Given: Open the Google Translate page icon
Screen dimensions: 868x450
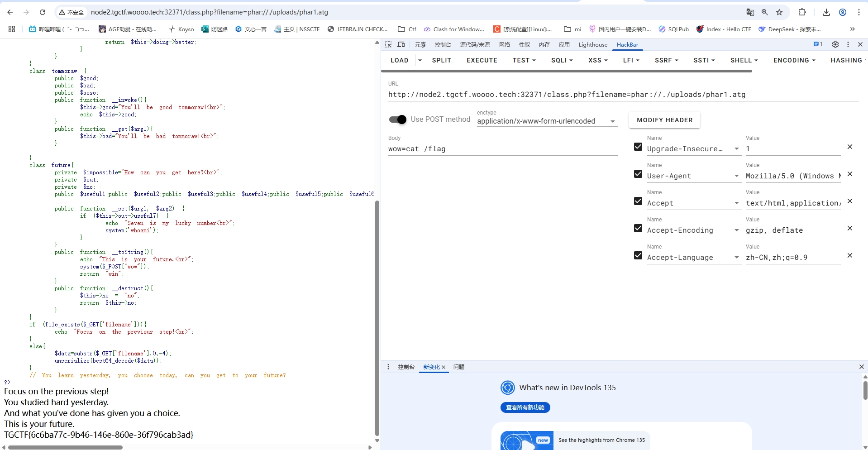Looking at the screenshot, I should tap(750, 12).
